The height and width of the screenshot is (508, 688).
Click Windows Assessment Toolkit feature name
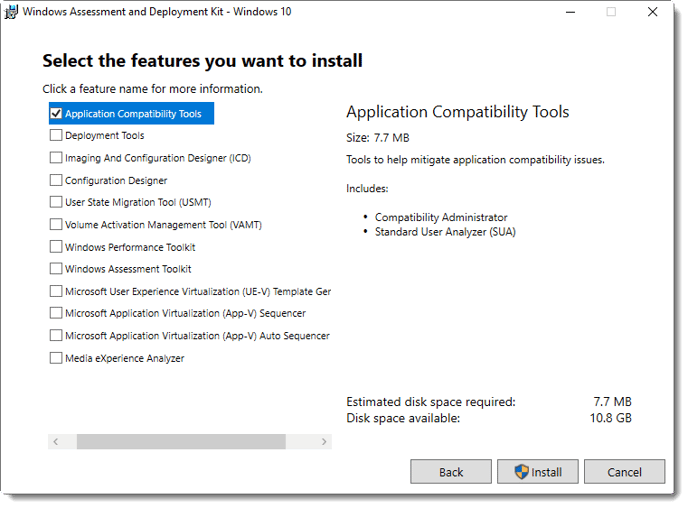point(128,269)
